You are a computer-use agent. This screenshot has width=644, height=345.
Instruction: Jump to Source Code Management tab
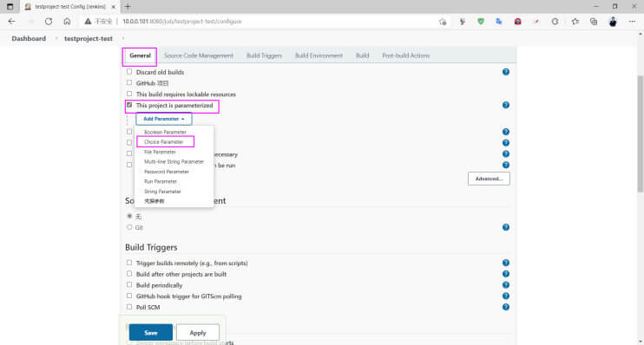199,55
